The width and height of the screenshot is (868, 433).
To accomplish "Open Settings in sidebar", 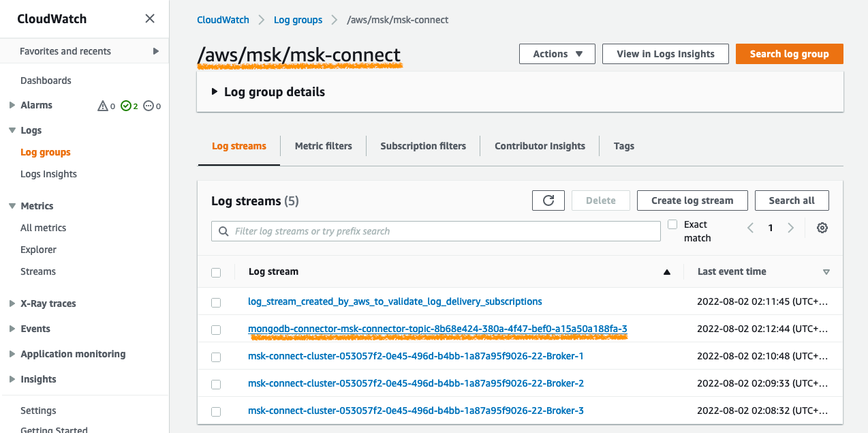I will [x=38, y=410].
